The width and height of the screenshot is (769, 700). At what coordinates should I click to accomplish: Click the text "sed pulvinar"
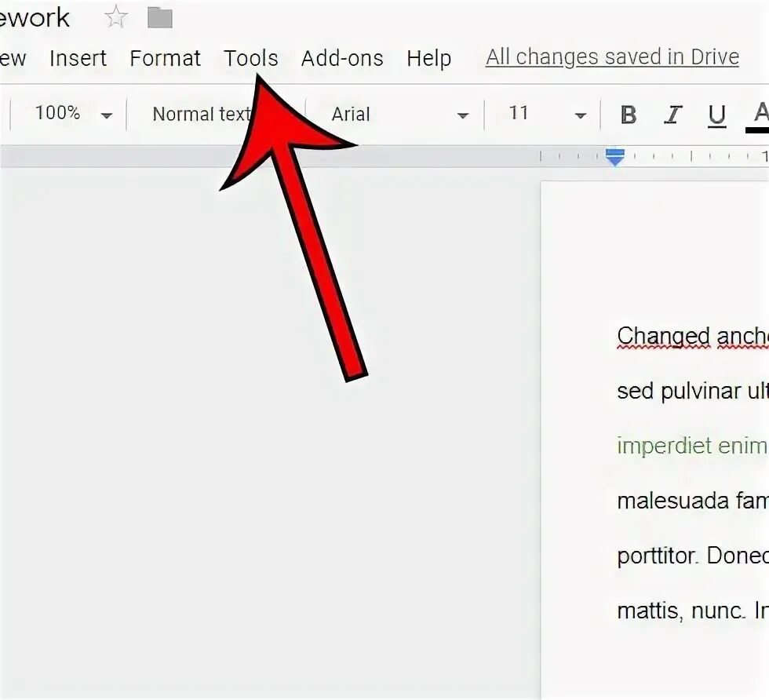click(680, 392)
